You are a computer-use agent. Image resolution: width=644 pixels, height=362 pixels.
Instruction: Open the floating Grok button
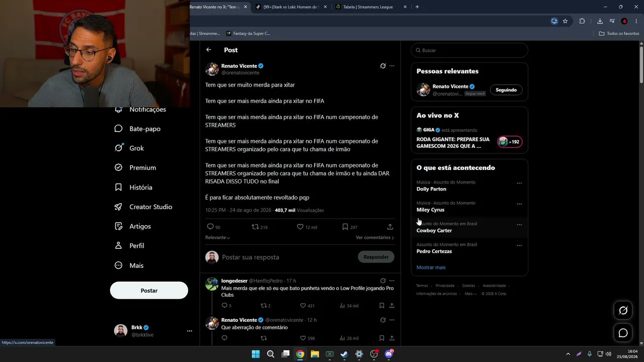[x=623, y=311]
